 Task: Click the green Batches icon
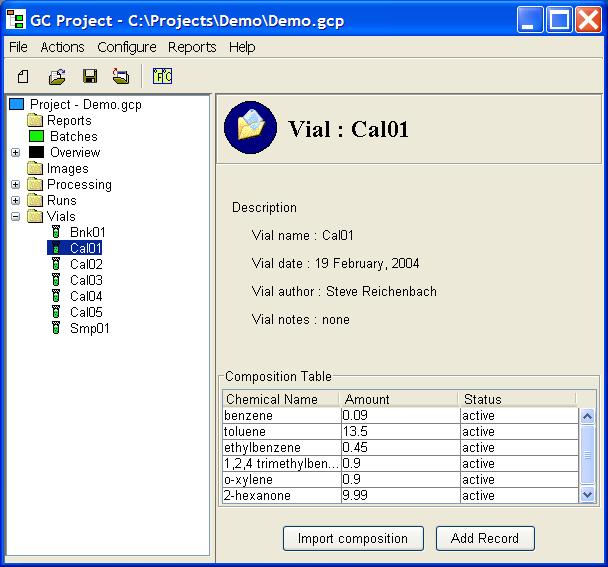point(36,136)
